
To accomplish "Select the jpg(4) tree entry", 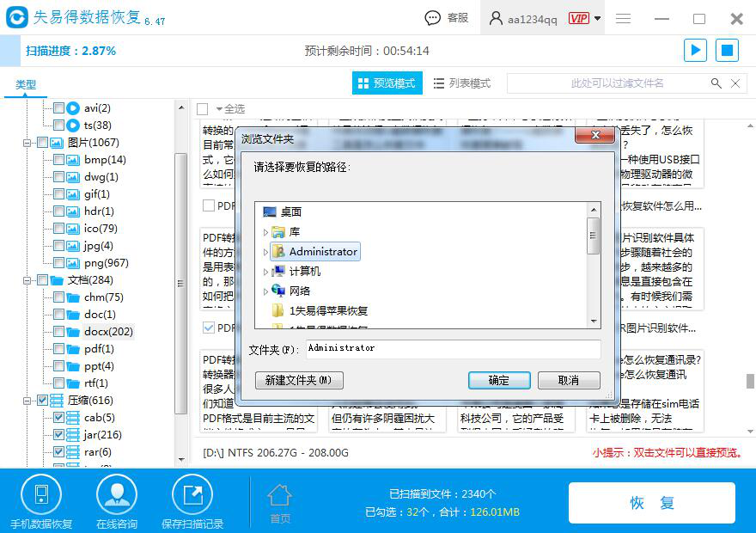I will [x=98, y=246].
